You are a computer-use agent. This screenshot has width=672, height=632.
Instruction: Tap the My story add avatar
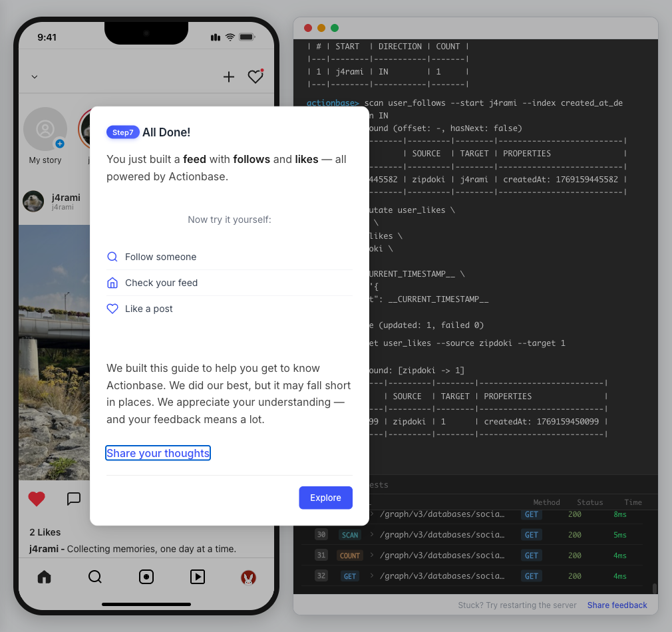click(45, 130)
